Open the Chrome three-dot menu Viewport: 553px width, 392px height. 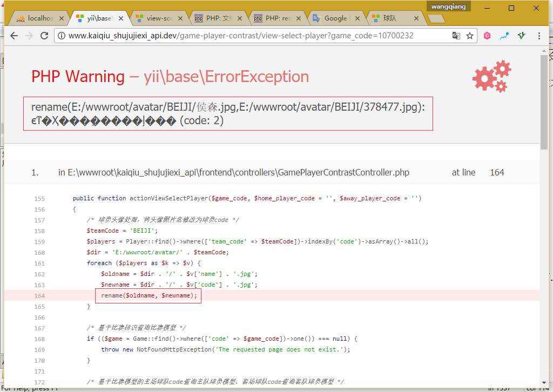click(539, 36)
